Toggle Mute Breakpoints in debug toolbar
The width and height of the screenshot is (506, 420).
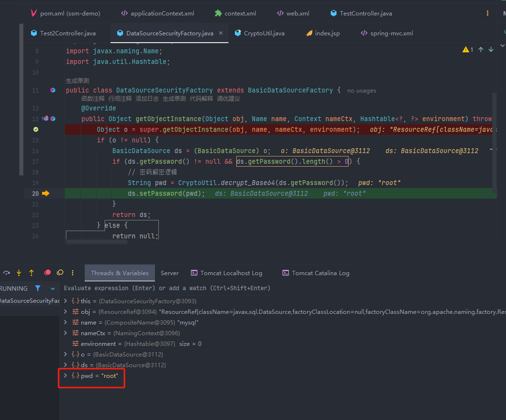point(60,273)
